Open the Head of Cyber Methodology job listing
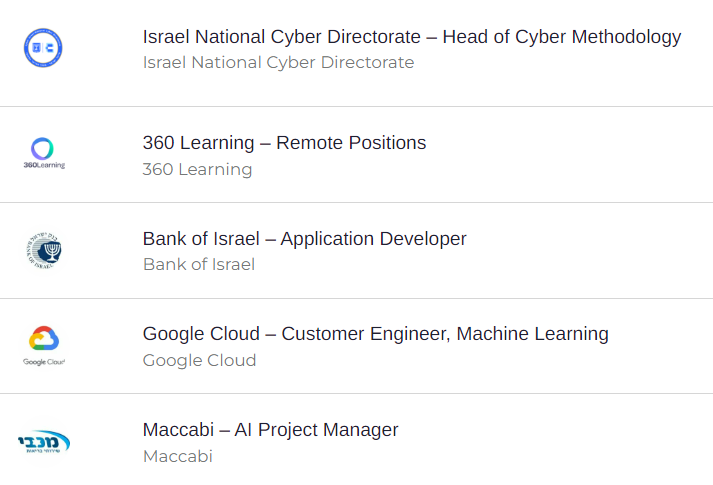 (x=412, y=37)
